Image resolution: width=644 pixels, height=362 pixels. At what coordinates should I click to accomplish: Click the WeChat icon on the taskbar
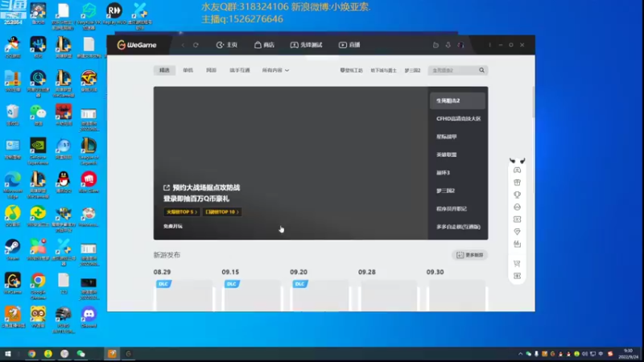[81, 354]
